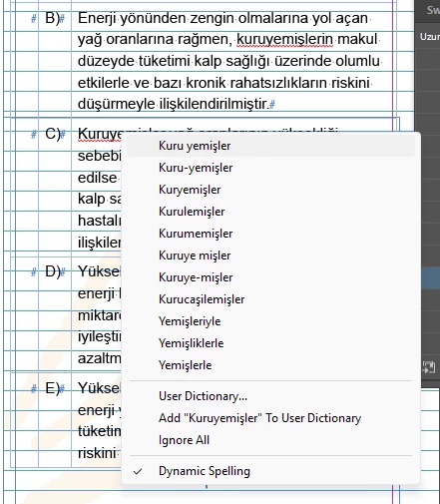The width and height of the screenshot is (440, 504).
Task: Pick suggestion "Kurucaşilemişler"
Action: click(x=270, y=299)
